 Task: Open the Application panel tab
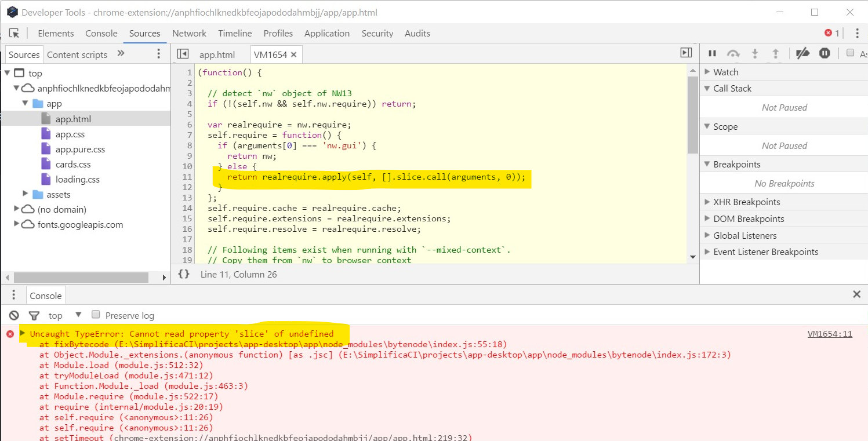pyautogui.click(x=327, y=34)
